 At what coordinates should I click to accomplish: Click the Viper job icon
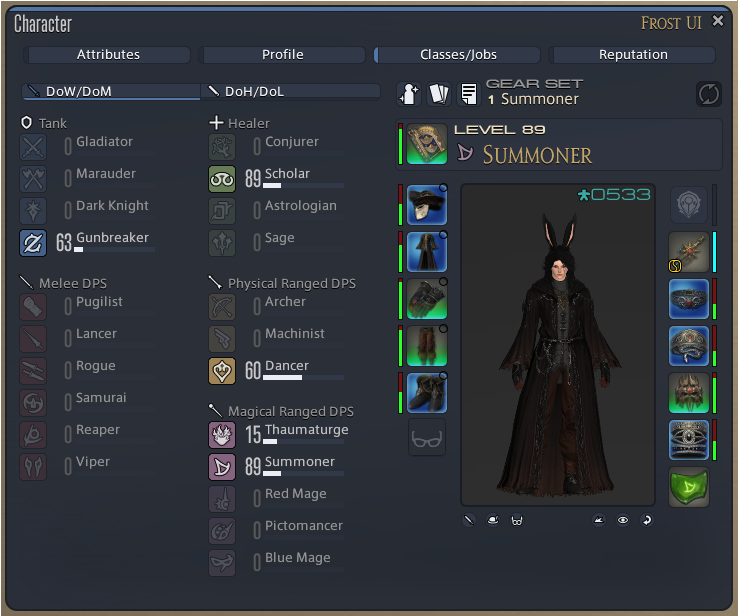(x=33, y=467)
